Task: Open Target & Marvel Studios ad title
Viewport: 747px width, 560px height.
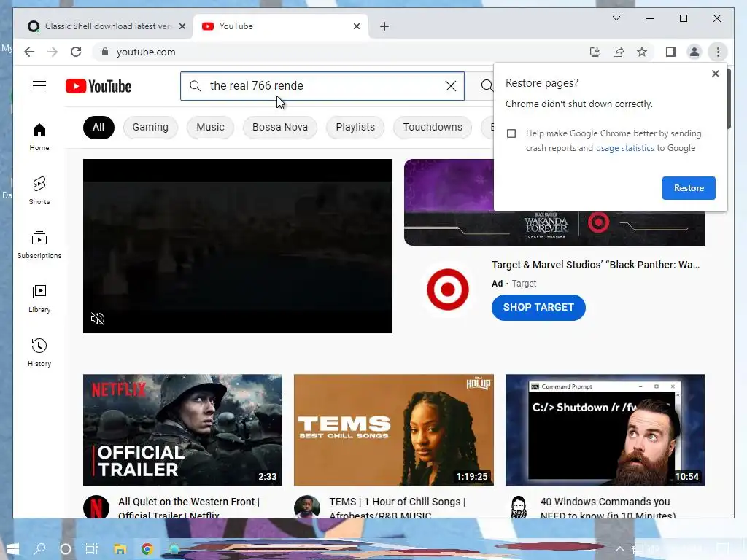Action: tap(595, 265)
